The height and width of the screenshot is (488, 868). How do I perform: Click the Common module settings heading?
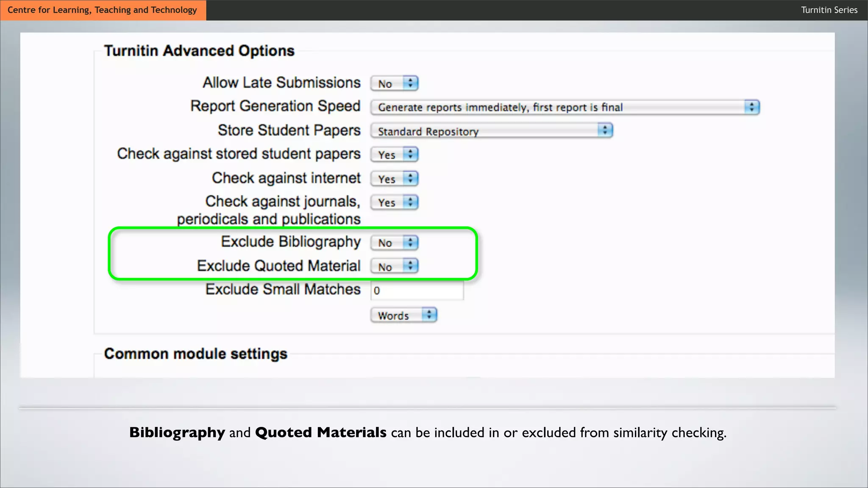195,354
